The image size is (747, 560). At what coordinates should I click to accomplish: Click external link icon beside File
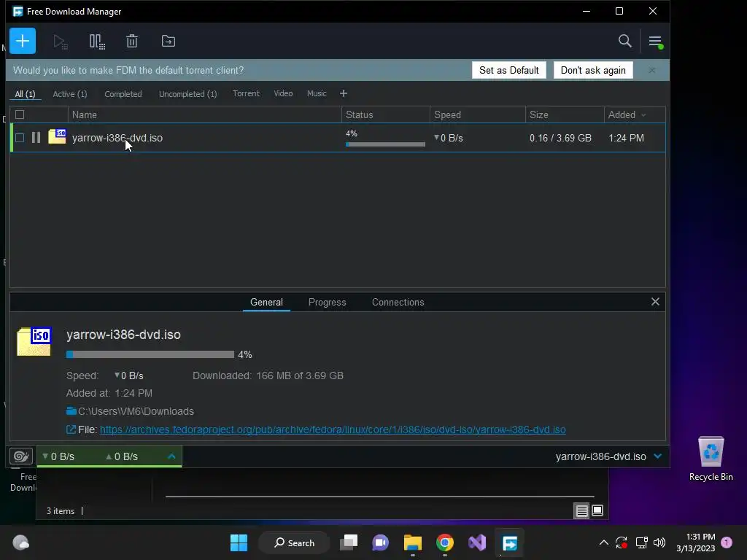(x=71, y=429)
